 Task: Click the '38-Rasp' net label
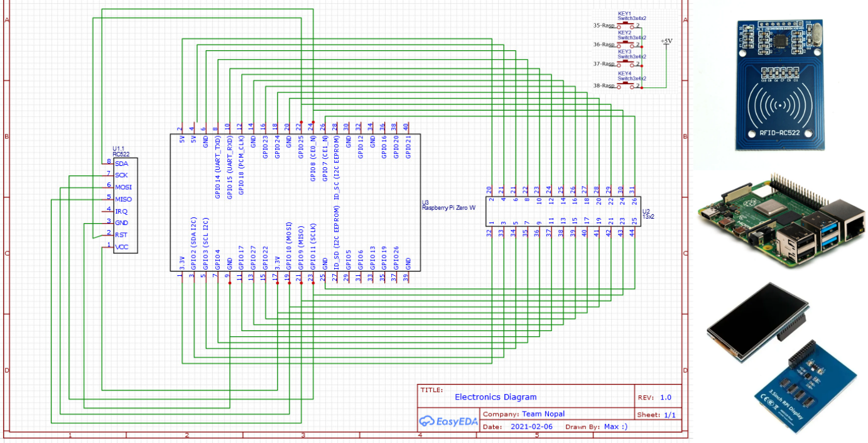tap(604, 85)
